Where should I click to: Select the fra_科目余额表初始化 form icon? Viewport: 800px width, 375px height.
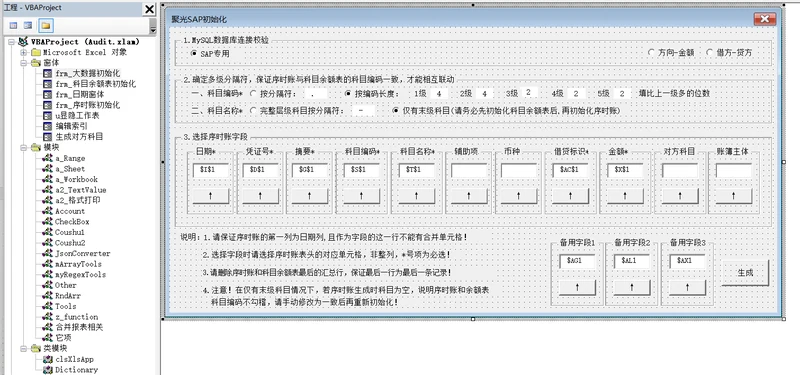[47, 84]
